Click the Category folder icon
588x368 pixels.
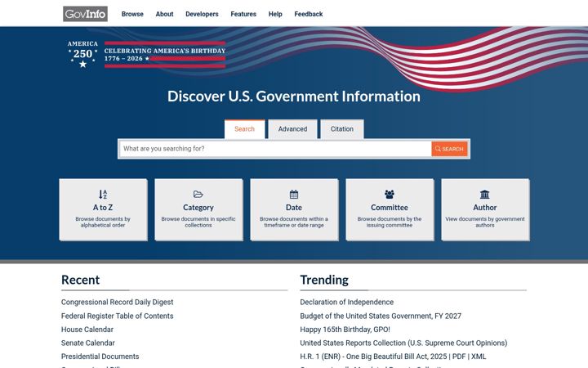(198, 194)
